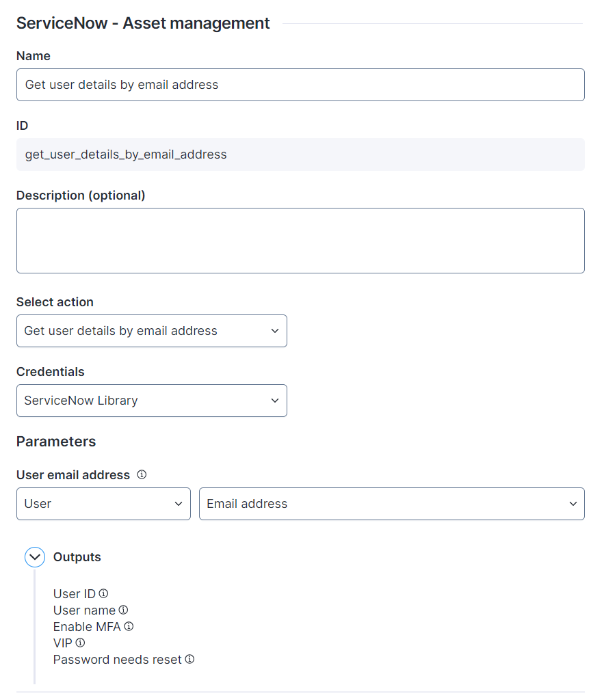Open the Credentials ServiceNow Library dropdown
This screenshot has width=604, height=700.
pos(152,401)
